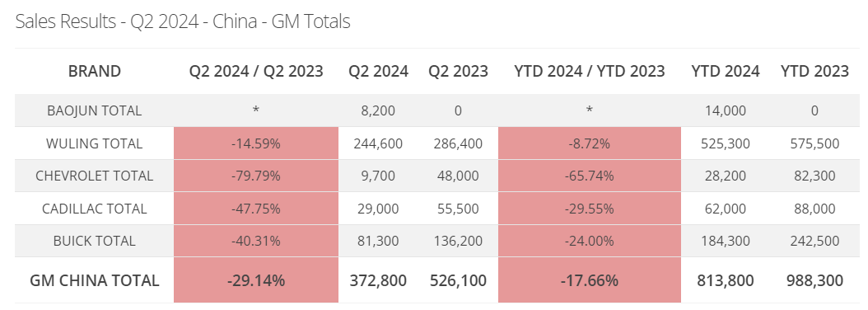Click the red -14.59% Wuling cell
This screenshot has height=310, width=868.
[x=256, y=143]
